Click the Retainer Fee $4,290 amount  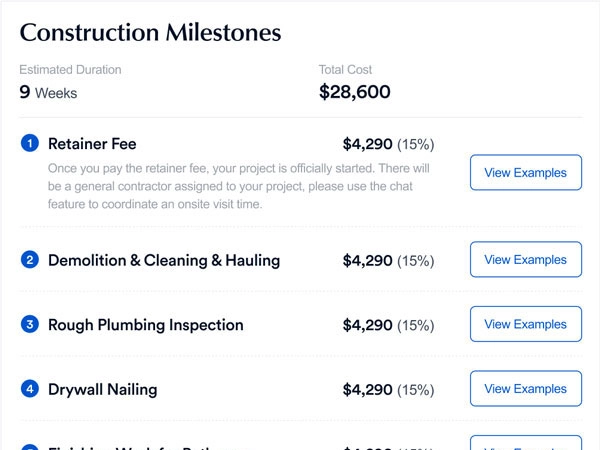(x=367, y=144)
